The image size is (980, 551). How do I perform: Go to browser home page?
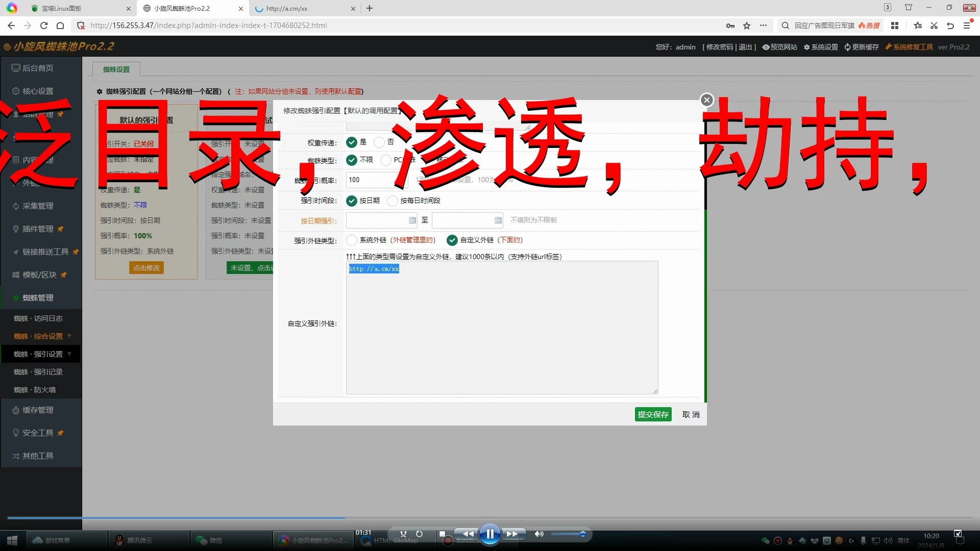(60, 26)
